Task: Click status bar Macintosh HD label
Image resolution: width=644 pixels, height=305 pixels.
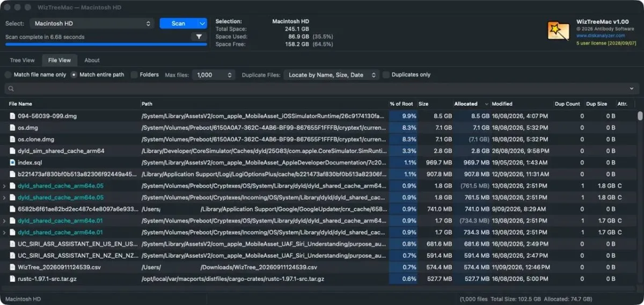Action: 23,299
